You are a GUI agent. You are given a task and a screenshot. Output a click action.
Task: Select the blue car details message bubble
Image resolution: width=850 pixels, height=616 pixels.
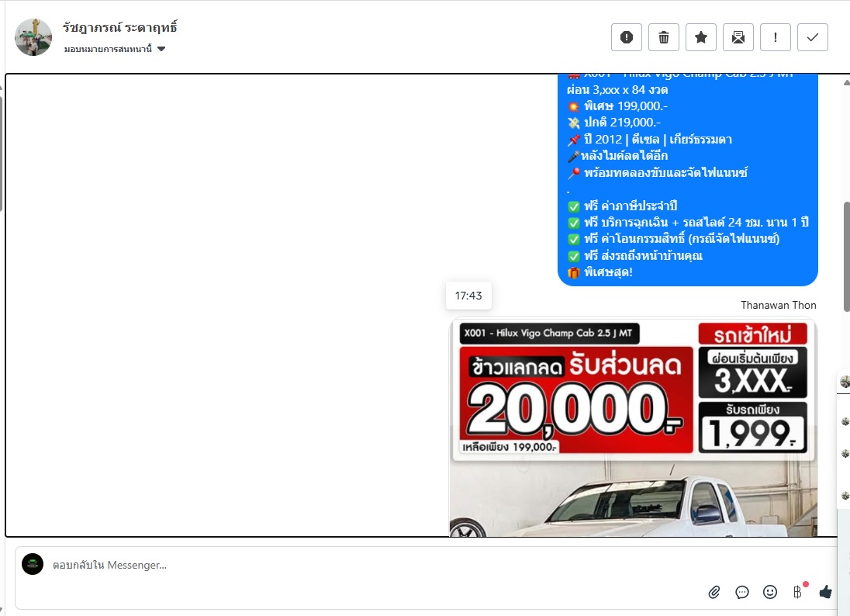coord(687,179)
